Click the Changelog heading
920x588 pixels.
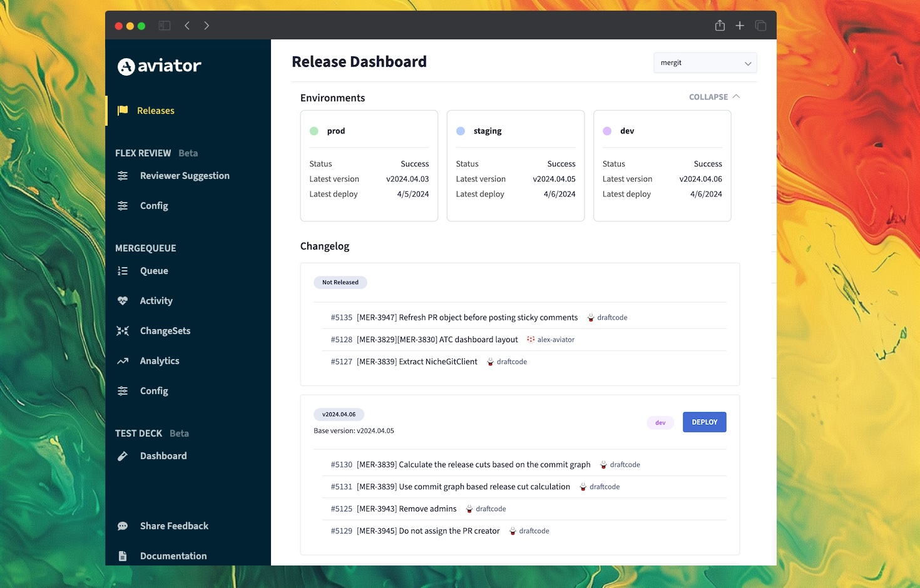[x=325, y=246]
